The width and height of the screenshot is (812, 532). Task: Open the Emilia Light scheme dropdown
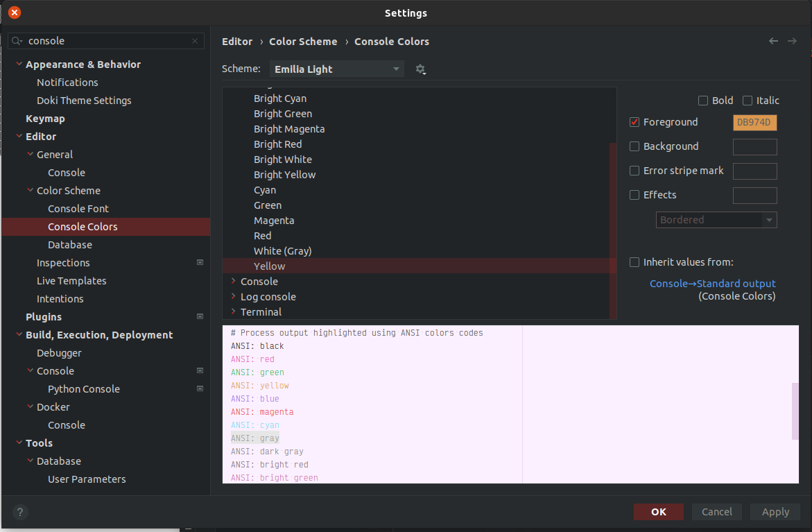[x=336, y=69]
